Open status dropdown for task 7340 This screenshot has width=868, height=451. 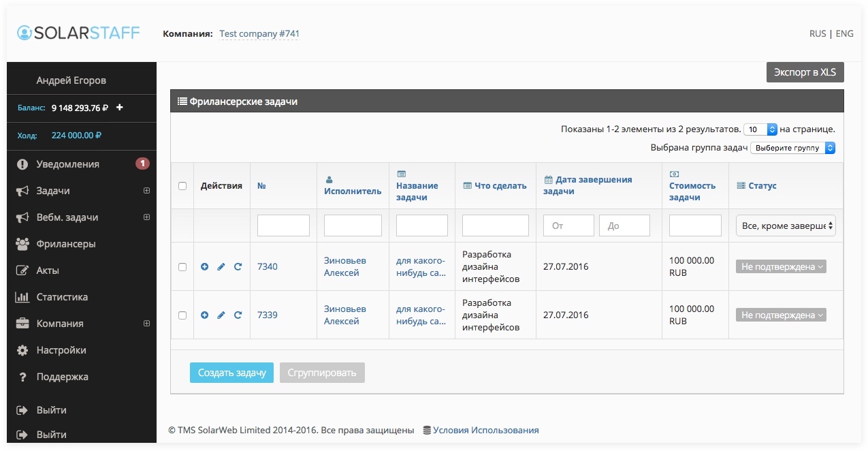pyautogui.click(x=781, y=267)
